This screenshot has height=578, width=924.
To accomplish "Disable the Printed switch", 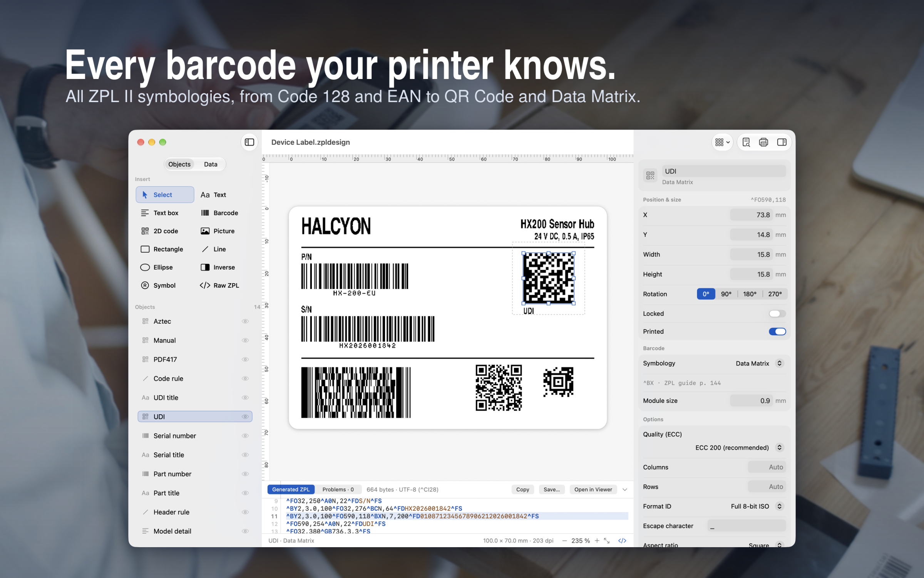I will (777, 331).
